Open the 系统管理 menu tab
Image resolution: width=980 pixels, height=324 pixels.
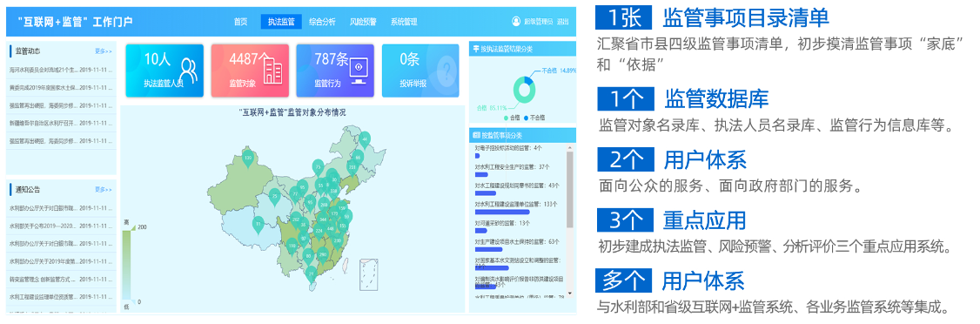coord(404,21)
